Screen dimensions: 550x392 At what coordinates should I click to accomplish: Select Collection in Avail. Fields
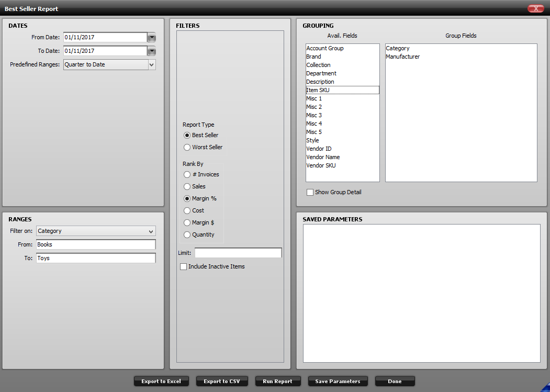click(x=342, y=65)
